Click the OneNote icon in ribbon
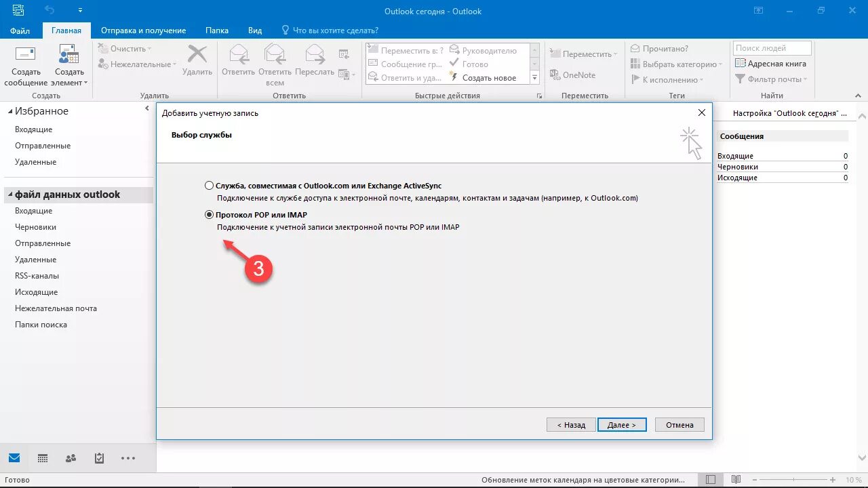The width and height of the screenshot is (868, 488). pyautogui.click(x=555, y=75)
